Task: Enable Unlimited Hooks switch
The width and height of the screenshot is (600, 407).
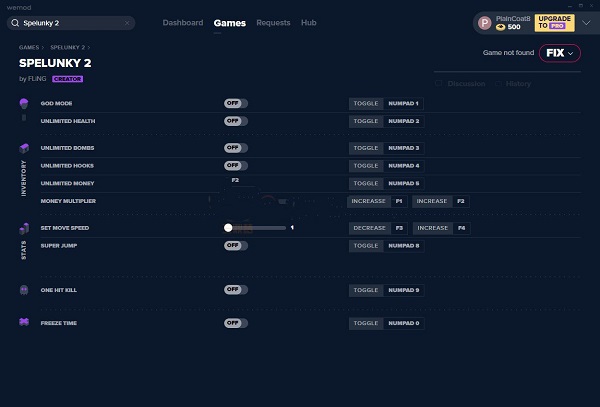Action: (236, 165)
